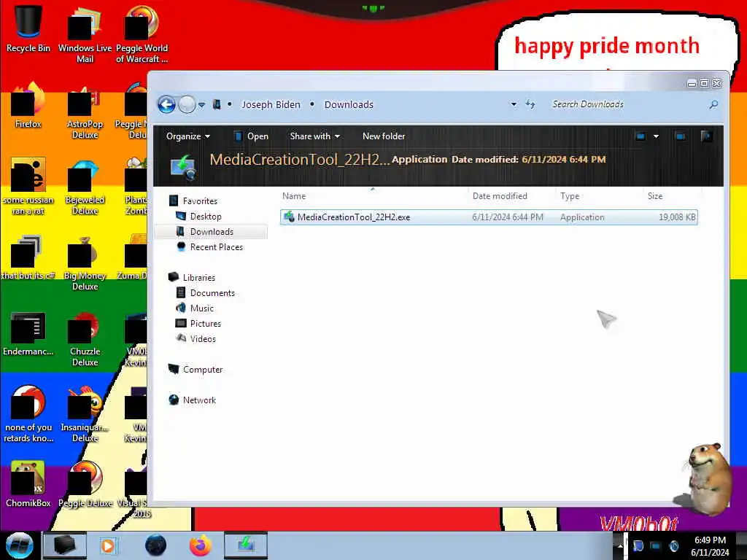747x560 pixels.
Task: Select the Peggle Deluxe desktop icon
Action: pyautogui.click(x=85, y=484)
